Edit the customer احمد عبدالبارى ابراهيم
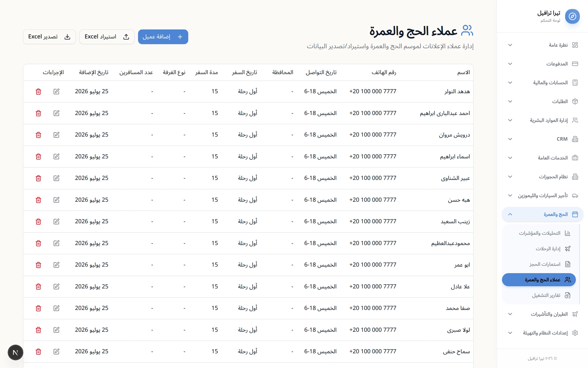This screenshot has height=368, width=588. pyautogui.click(x=56, y=113)
